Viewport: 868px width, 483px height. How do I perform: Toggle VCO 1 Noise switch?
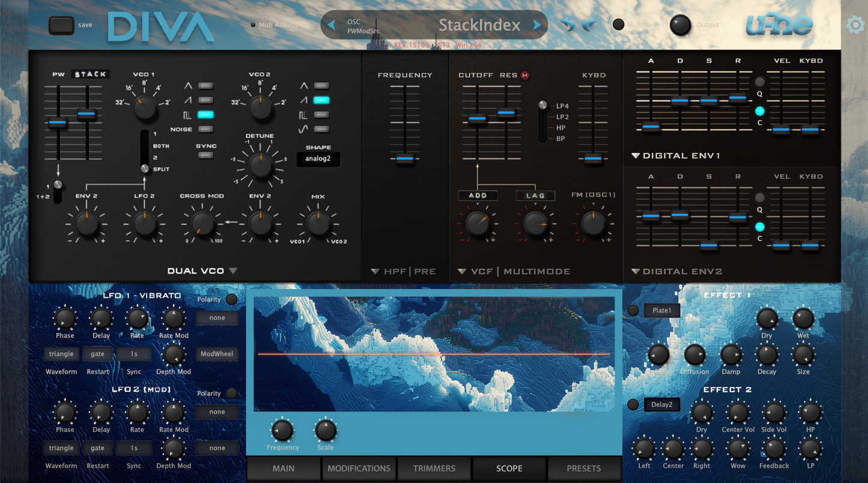[205, 129]
